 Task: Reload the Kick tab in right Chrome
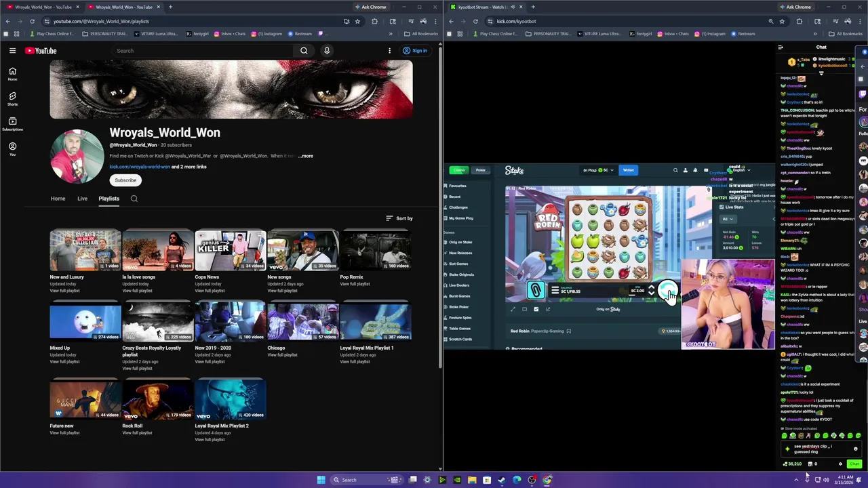click(475, 21)
